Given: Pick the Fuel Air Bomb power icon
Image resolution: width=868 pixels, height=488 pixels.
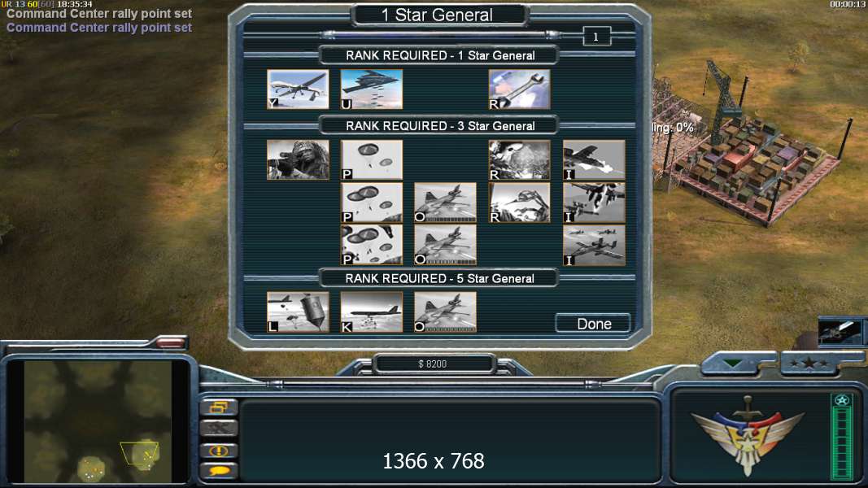Looking at the screenshot, I should pos(372,312).
